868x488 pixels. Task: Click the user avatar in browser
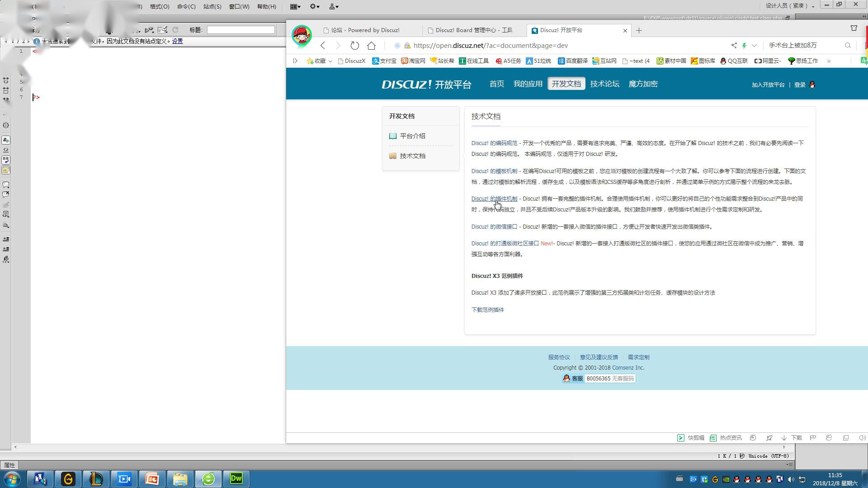pos(302,36)
